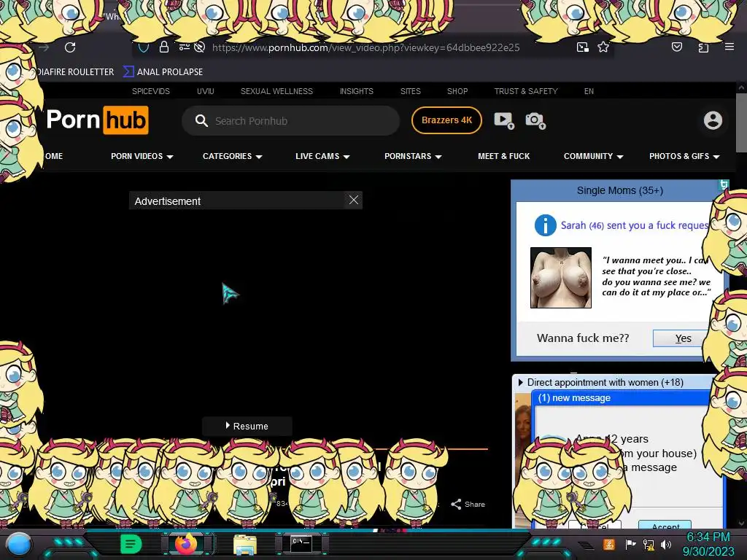Click the site logo to go home
The width and height of the screenshot is (747, 560).
97,120
